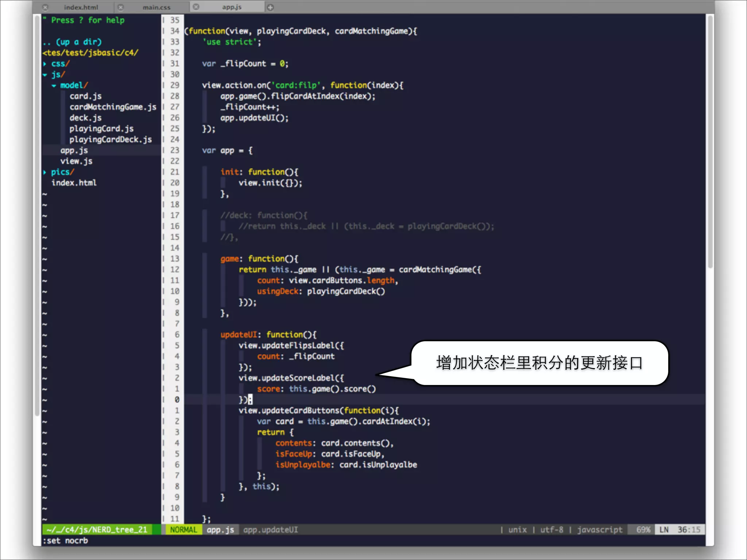Click app.game().flipCardAtIndex(index); line
Viewport: 747px width, 560px height.
coord(298,96)
